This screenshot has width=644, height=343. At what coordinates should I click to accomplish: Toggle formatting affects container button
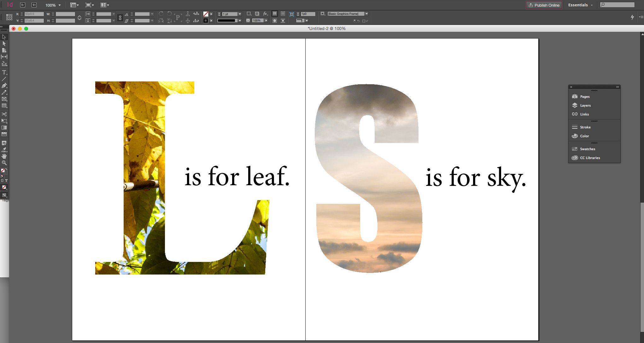point(2,180)
